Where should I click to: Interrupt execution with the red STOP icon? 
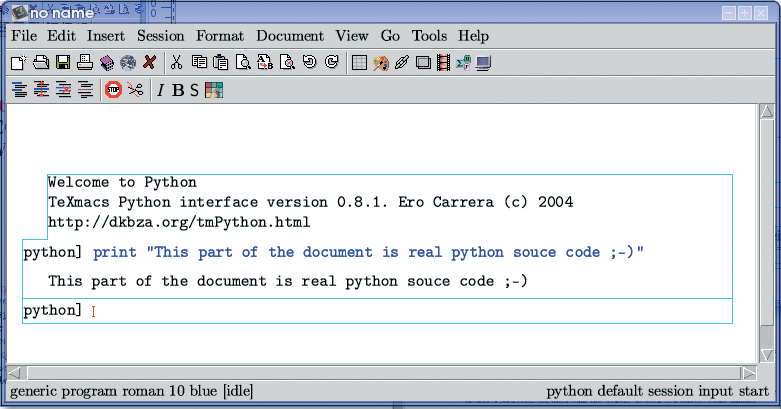[x=114, y=90]
